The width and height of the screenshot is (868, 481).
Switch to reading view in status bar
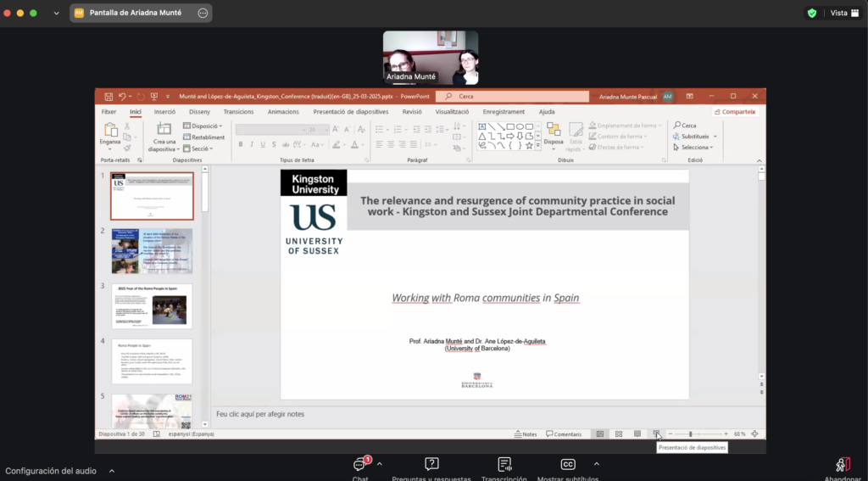pyautogui.click(x=637, y=433)
